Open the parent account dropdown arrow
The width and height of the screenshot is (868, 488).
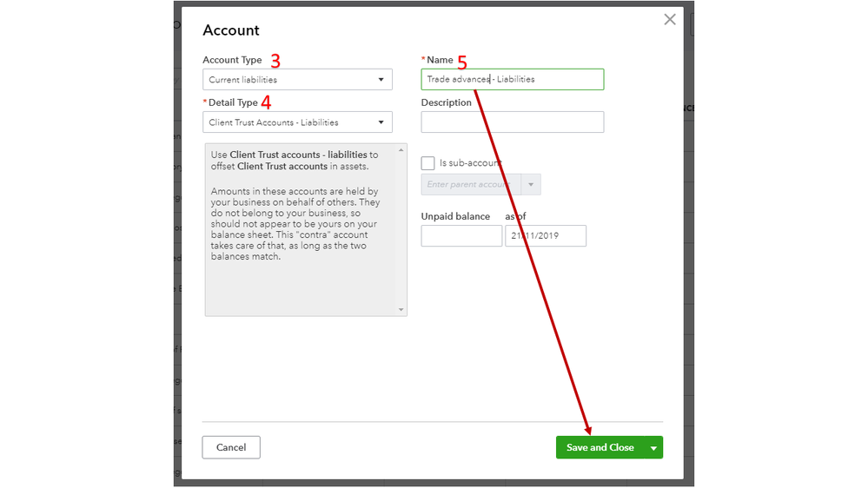click(531, 185)
